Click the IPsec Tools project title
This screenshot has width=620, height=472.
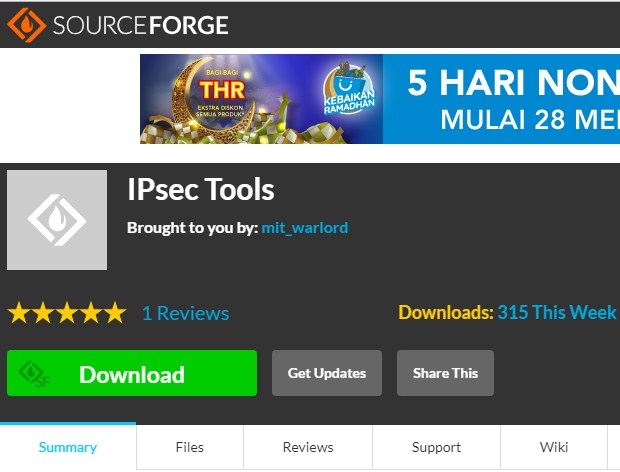tap(200, 189)
